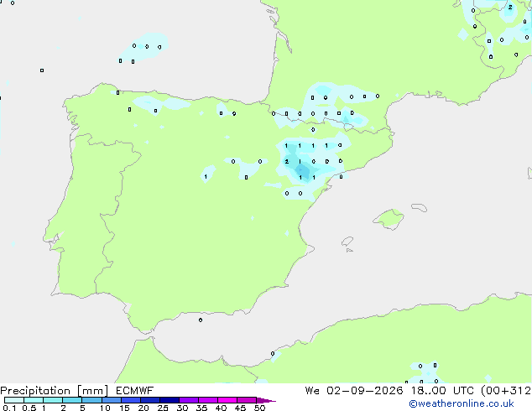Select the 0.5–1 mm legend color box
Screen dimensions: 532x411
[x=34, y=400]
